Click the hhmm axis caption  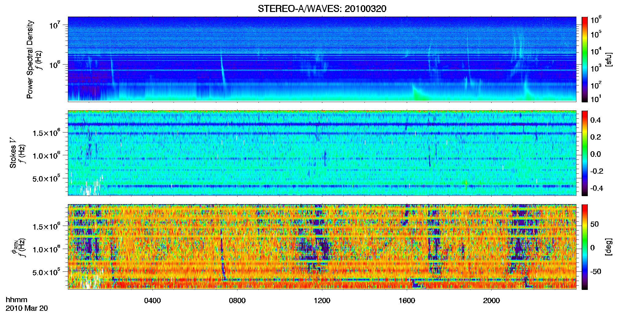[17, 300]
